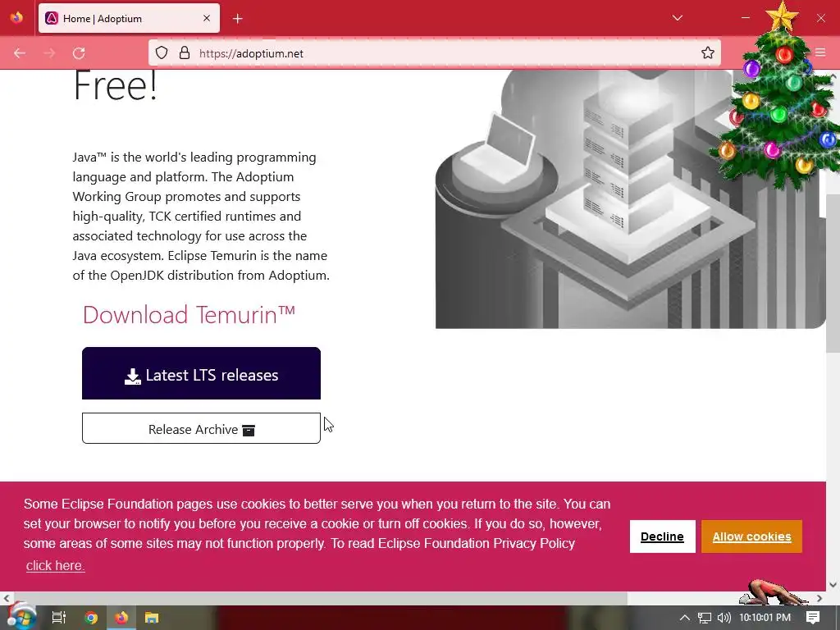This screenshot has height=630, width=840.
Task: Click the page vertical scrollbar thumb
Action: click(x=833, y=273)
